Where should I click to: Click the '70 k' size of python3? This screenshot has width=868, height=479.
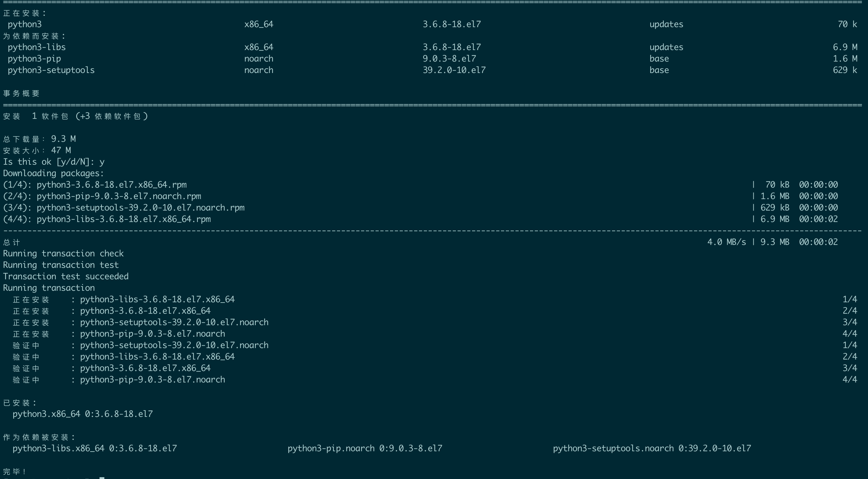[847, 24]
